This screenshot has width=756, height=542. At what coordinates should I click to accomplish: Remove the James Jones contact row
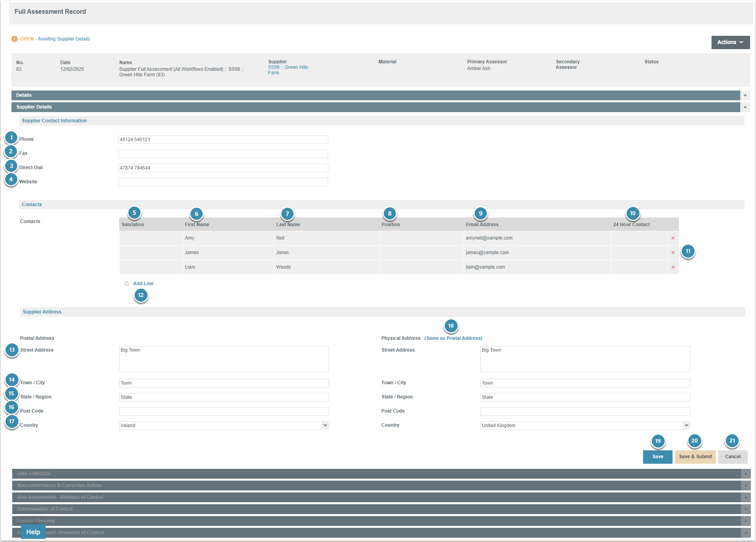click(x=673, y=253)
